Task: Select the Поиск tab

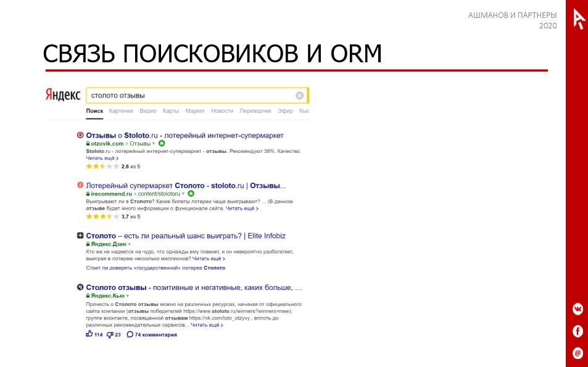Action: pos(94,111)
